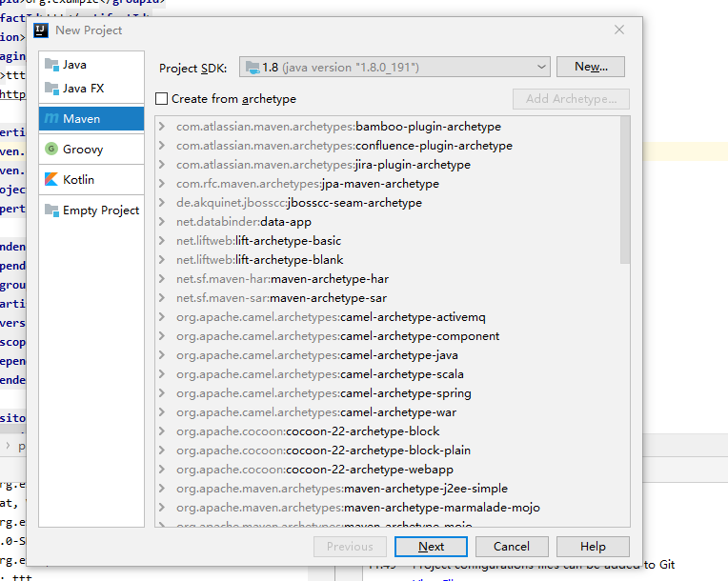Expand the maven-archetype-marmalade-mojo entry

point(162,507)
